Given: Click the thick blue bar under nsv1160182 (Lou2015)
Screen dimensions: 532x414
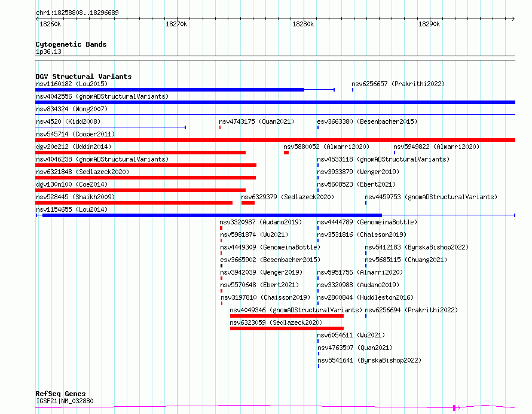Looking at the screenshot, I should tap(170, 90).
